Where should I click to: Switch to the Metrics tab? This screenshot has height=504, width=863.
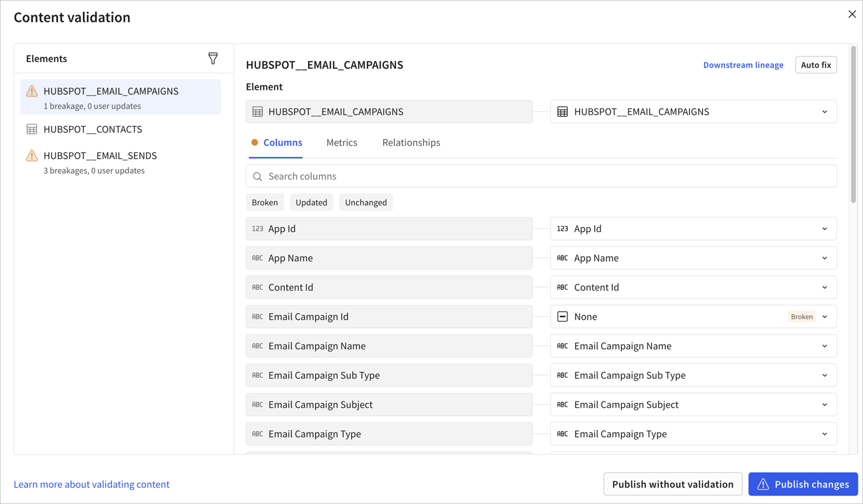(x=341, y=142)
